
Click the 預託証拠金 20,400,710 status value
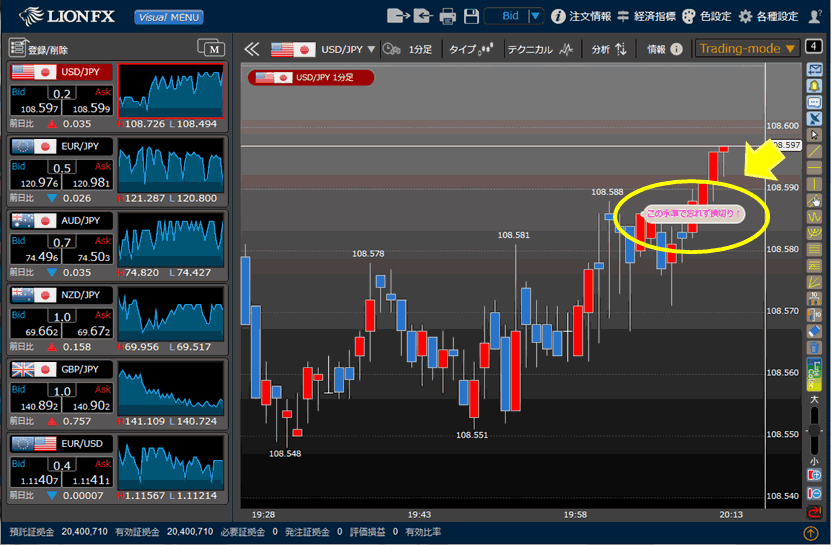[84, 532]
